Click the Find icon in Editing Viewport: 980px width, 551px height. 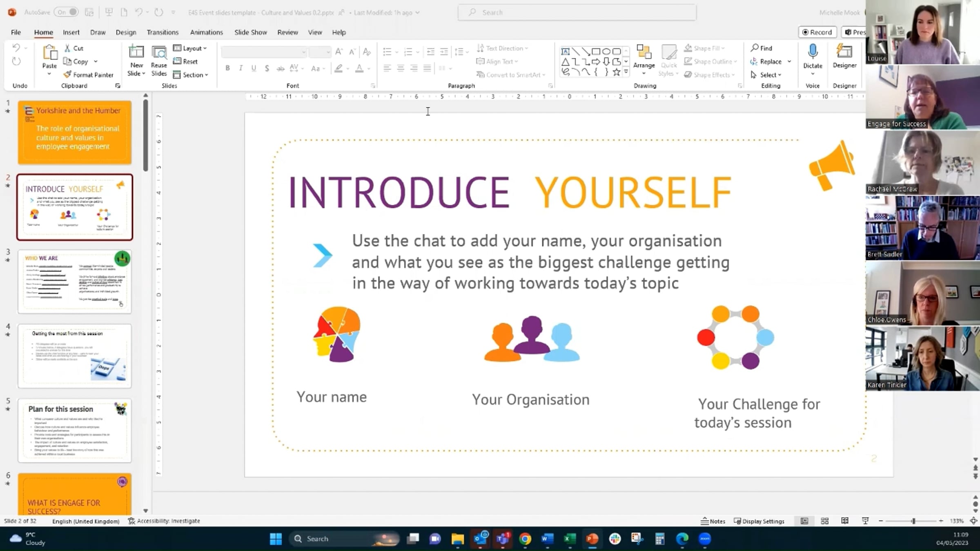point(755,48)
